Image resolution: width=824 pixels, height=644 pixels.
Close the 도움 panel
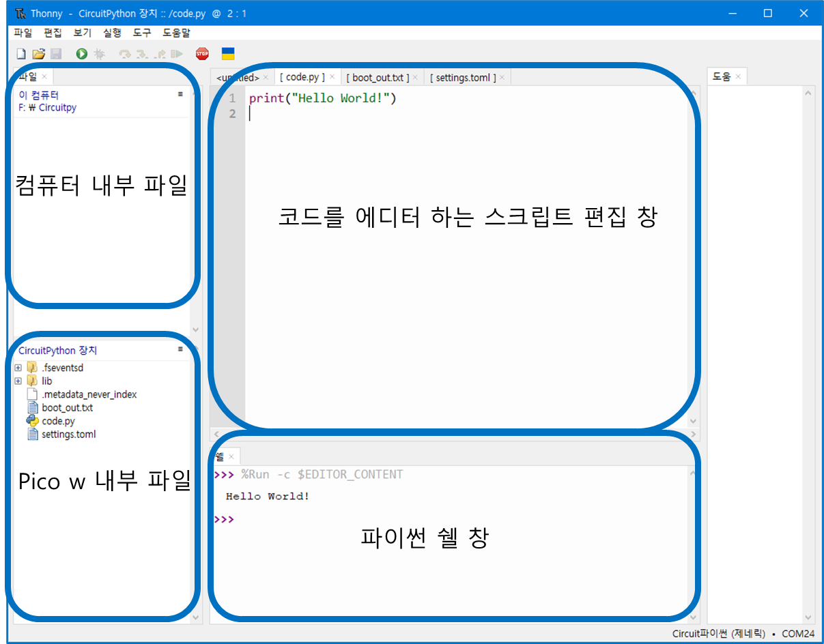point(738,76)
